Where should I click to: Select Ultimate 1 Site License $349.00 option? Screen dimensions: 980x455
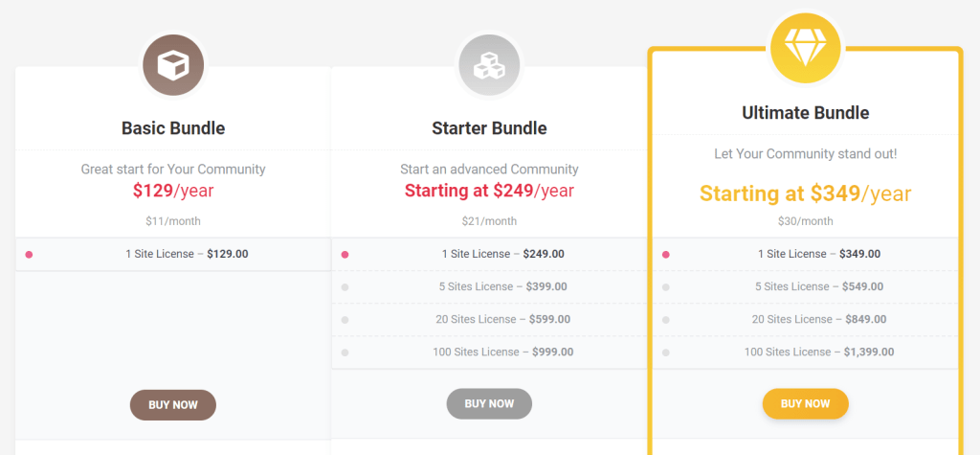click(806, 254)
